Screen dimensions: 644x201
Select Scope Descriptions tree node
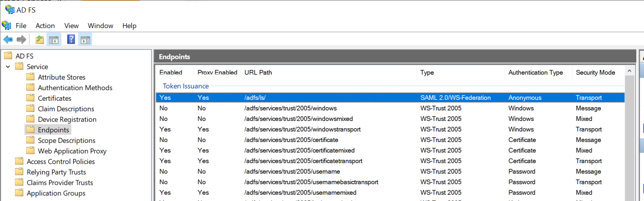click(x=66, y=141)
